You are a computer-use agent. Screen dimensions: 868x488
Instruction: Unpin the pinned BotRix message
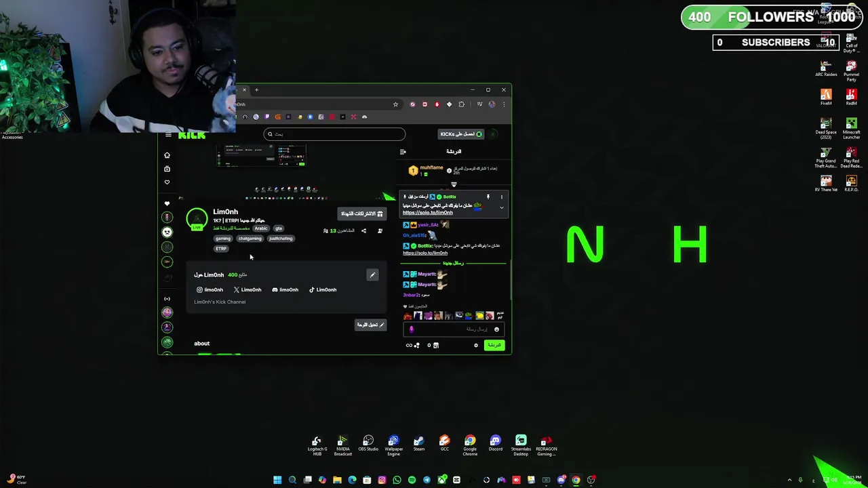pos(488,197)
